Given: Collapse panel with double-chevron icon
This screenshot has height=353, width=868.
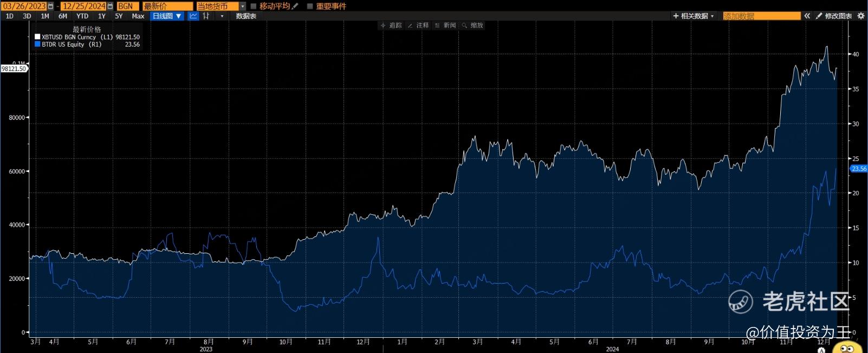Looking at the screenshot, I should pos(807,16).
